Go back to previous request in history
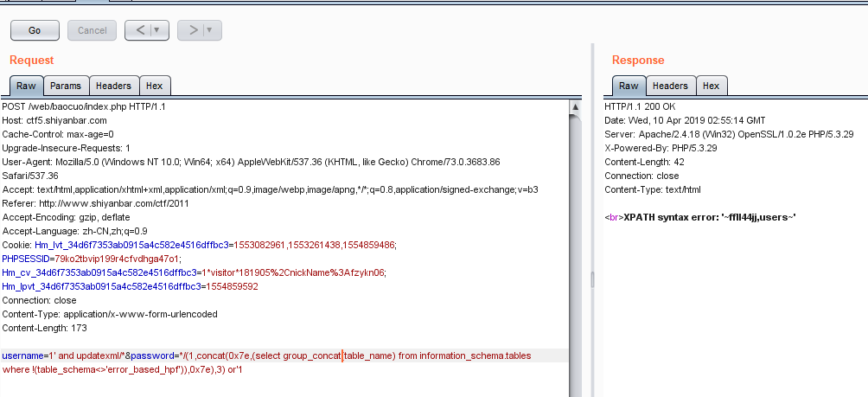This screenshot has height=397, width=868. tap(140, 30)
